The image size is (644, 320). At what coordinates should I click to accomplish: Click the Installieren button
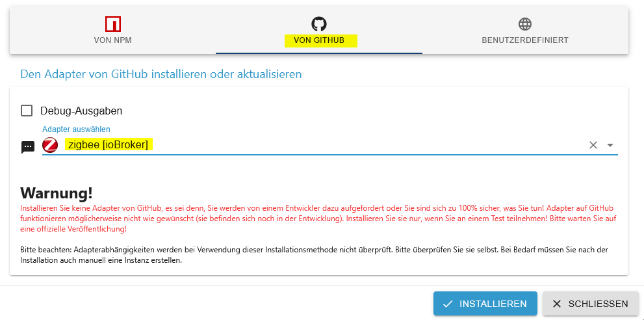pyautogui.click(x=485, y=304)
